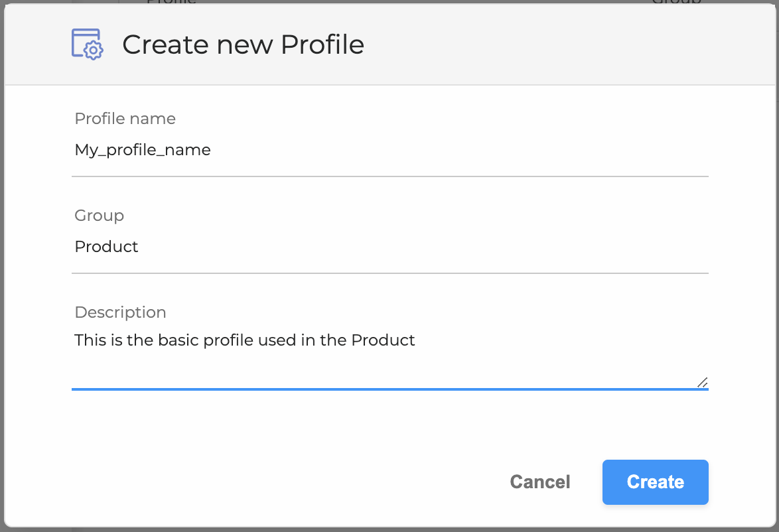Click the Create new Profile title text
Image resolution: width=779 pixels, height=532 pixels.
point(243,44)
